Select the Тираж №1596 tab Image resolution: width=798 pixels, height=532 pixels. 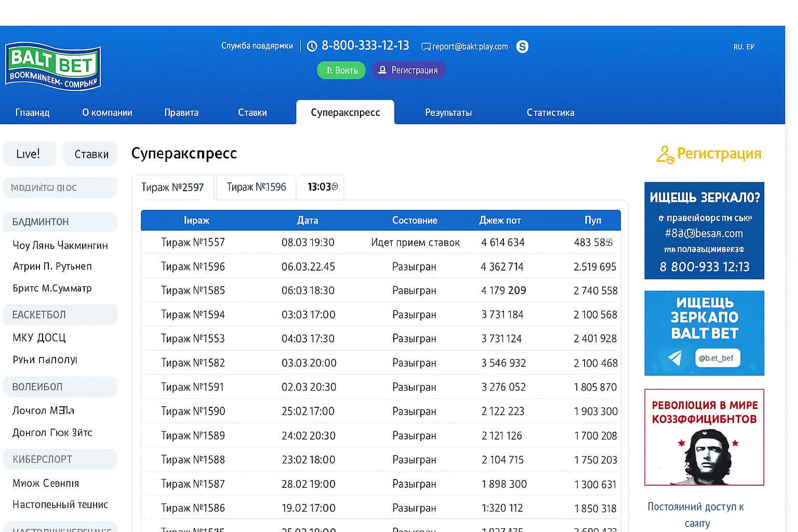click(256, 187)
